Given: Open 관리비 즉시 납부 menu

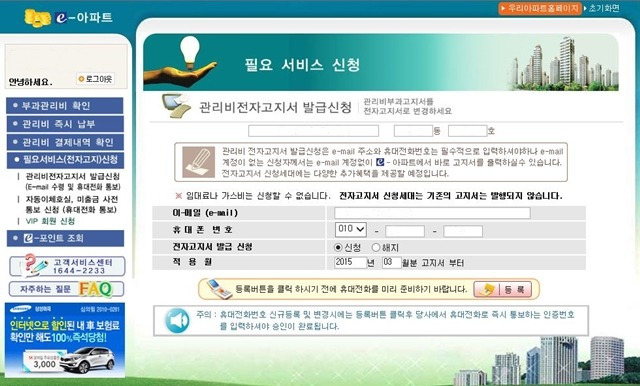Looking at the screenshot, I should 65,124.
